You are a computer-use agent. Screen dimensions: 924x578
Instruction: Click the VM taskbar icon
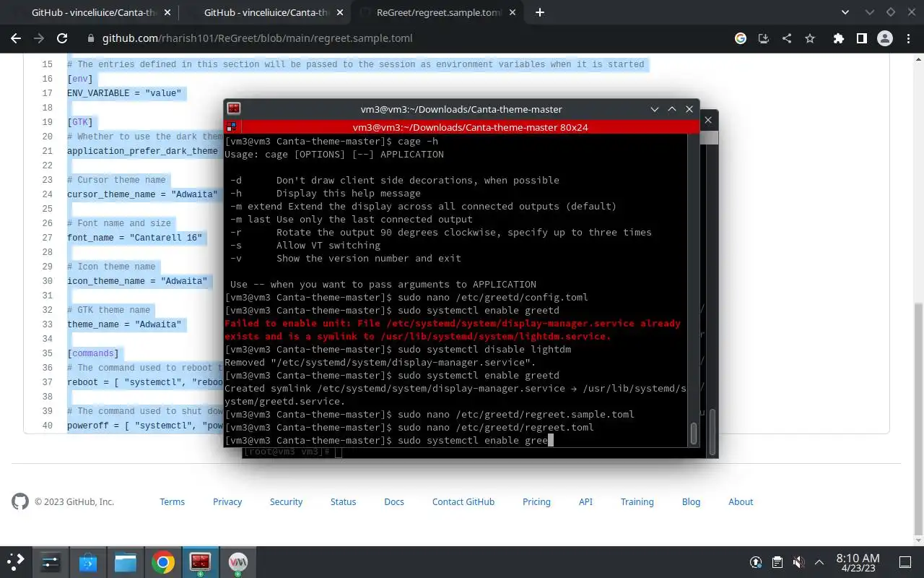237,561
